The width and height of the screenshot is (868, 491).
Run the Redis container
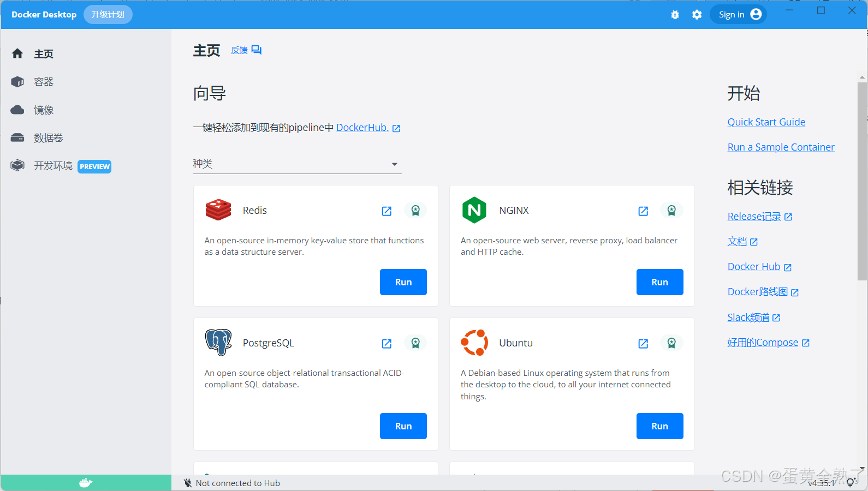tap(403, 282)
